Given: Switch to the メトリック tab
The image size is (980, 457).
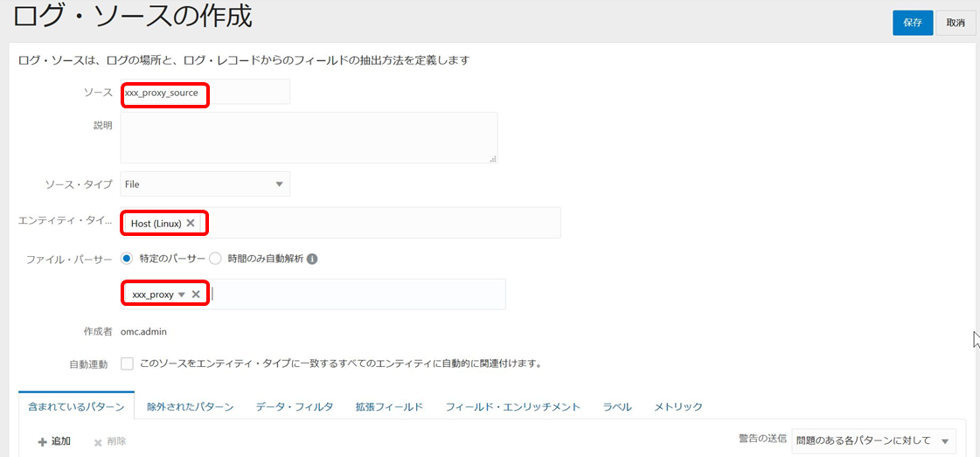Looking at the screenshot, I should pyautogui.click(x=678, y=406).
